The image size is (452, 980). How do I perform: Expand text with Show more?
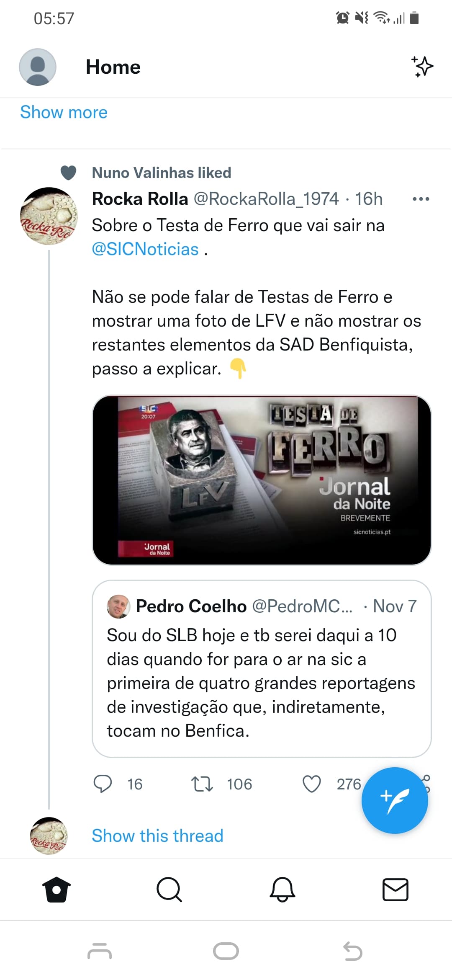64,112
